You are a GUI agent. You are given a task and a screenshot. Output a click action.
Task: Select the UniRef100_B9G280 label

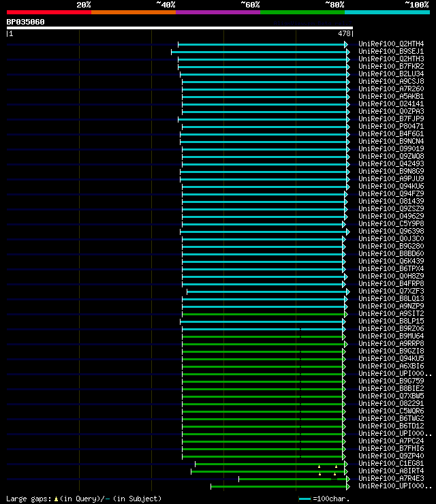(x=391, y=246)
